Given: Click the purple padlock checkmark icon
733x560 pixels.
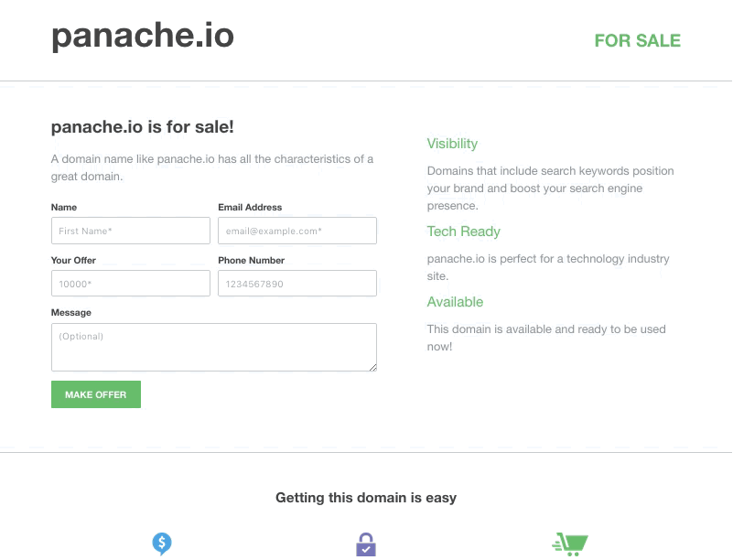Looking at the screenshot, I should pos(365,544).
